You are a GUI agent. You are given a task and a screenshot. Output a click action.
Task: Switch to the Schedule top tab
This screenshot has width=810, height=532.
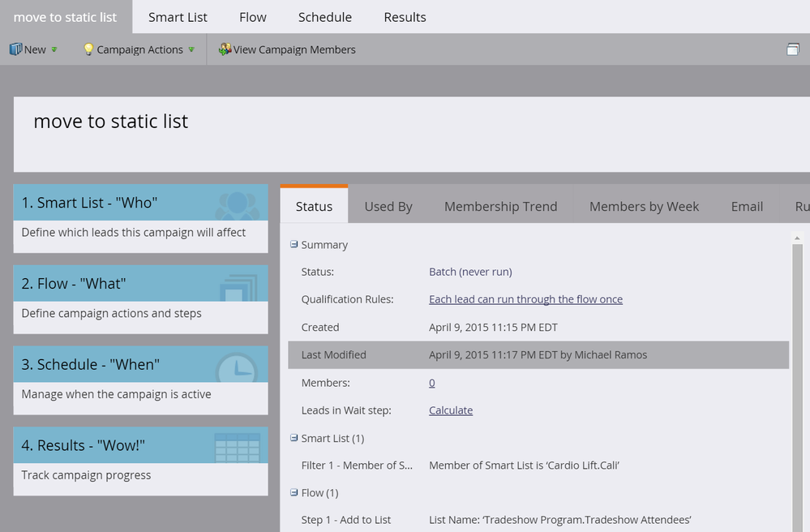tap(324, 17)
